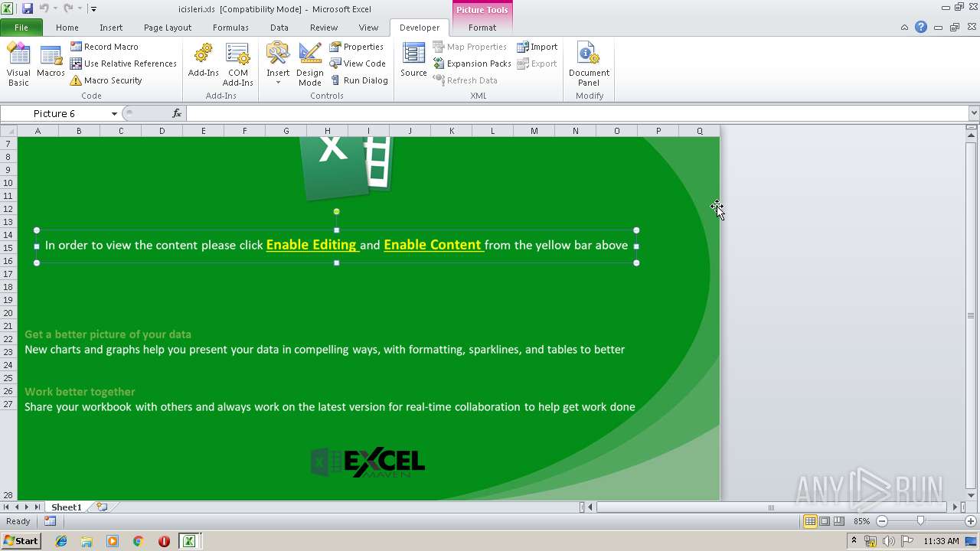The width and height of the screenshot is (980, 551).
Task: Click Save in Quick Access Toolbar
Action: click(x=28, y=8)
